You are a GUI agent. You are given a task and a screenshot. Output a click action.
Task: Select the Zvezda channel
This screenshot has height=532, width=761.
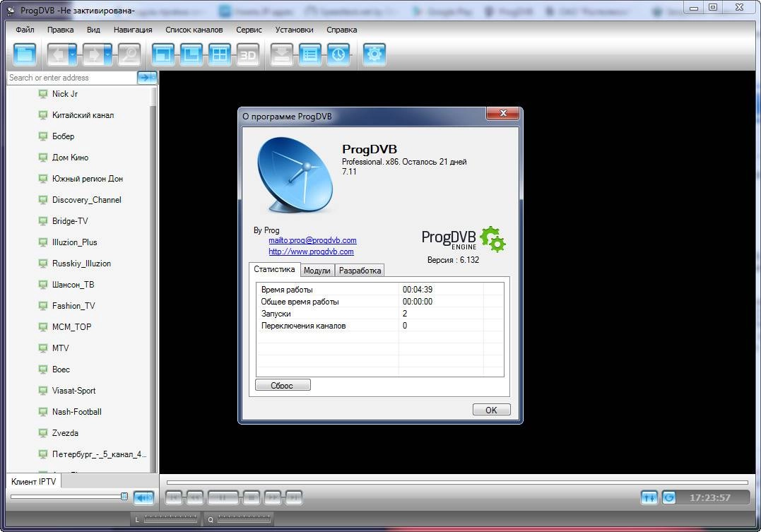(x=65, y=433)
